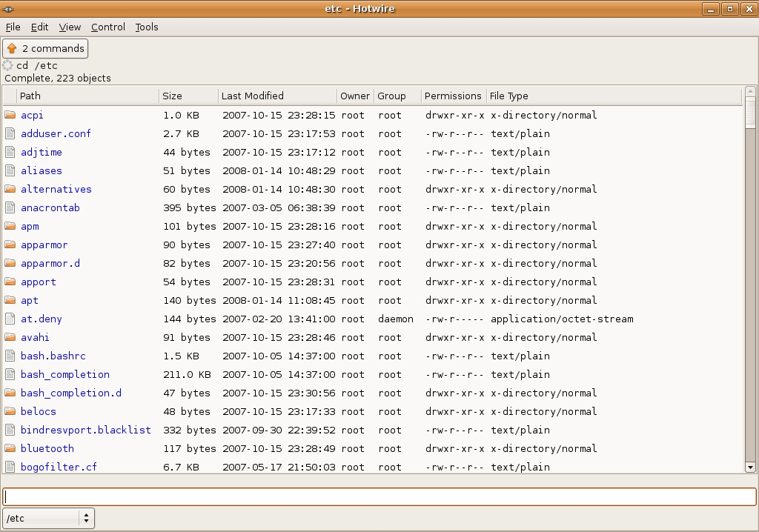Click the bash.bashrc file icon
This screenshot has height=532, width=759.
coord(10,356)
